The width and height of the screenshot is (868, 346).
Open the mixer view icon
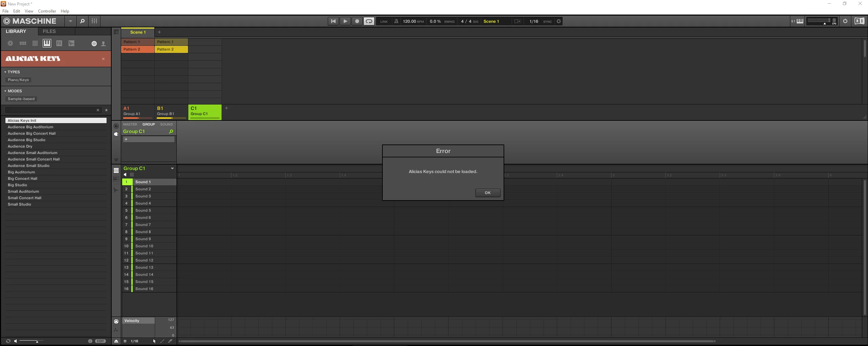coord(94,21)
